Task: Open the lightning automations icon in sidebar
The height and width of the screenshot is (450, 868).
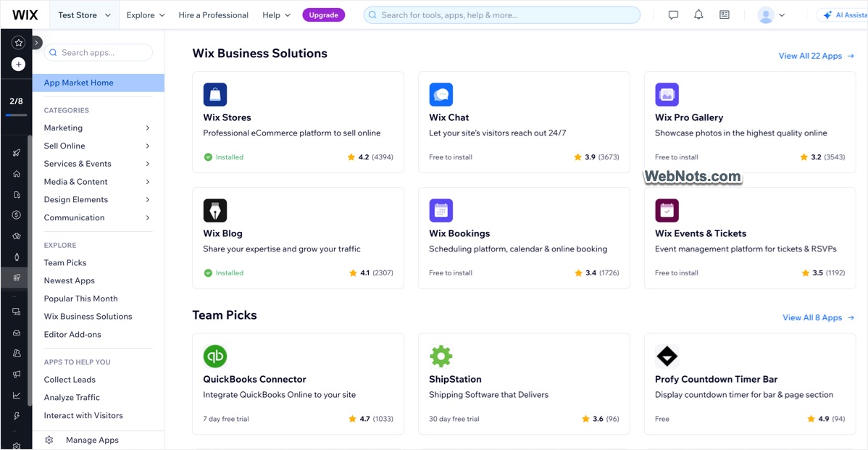Action: tap(17, 416)
